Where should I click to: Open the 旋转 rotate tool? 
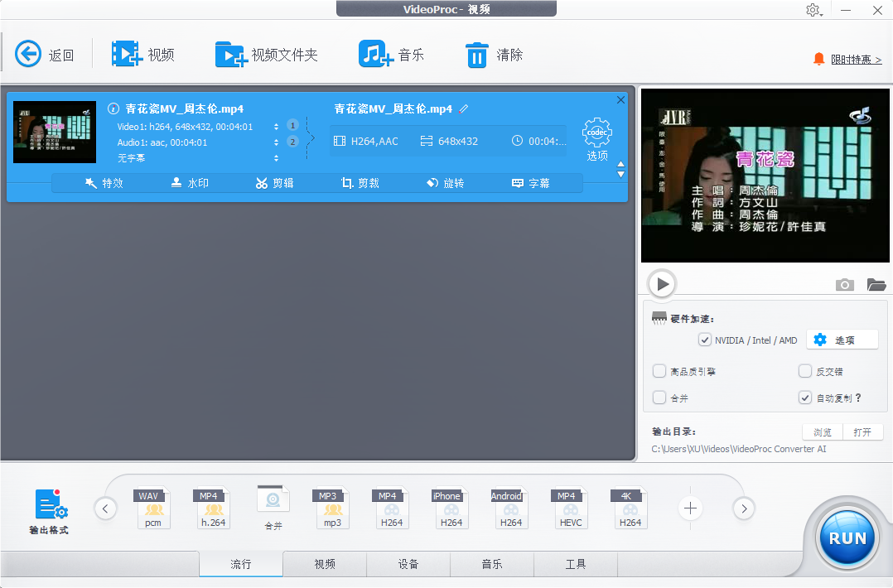pos(445,183)
